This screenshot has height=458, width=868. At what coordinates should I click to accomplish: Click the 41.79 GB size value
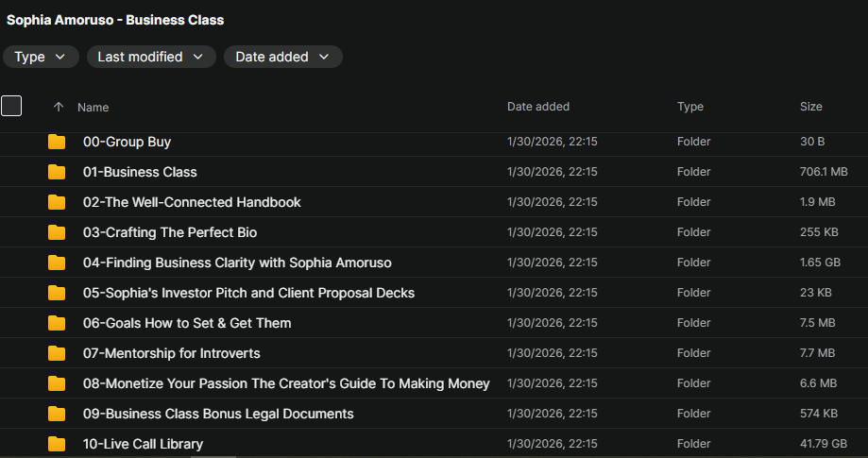[x=824, y=444]
